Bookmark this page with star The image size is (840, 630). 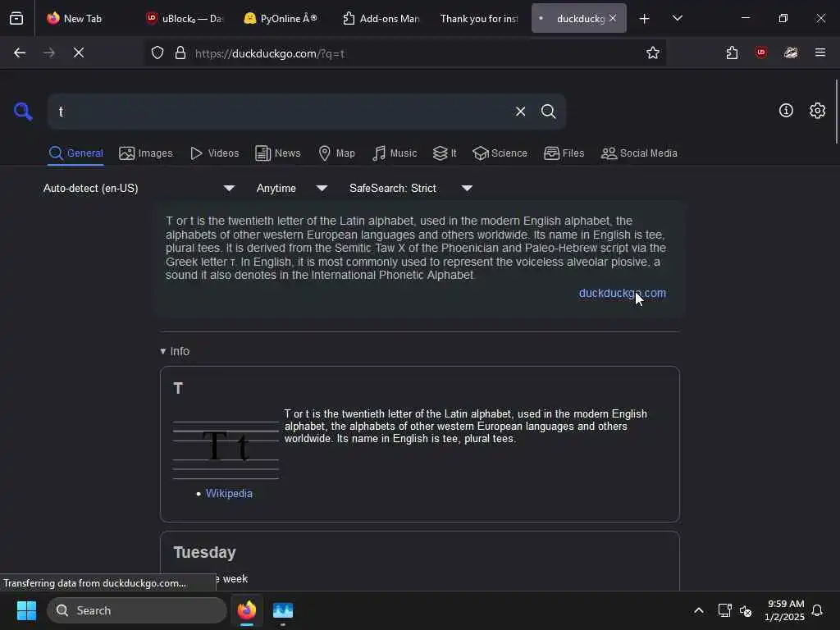tap(652, 52)
